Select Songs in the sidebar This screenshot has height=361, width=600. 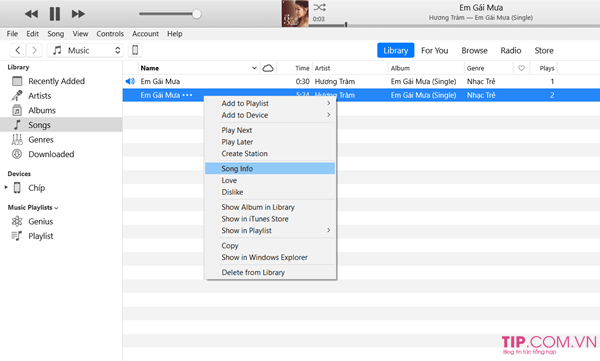coord(61,125)
